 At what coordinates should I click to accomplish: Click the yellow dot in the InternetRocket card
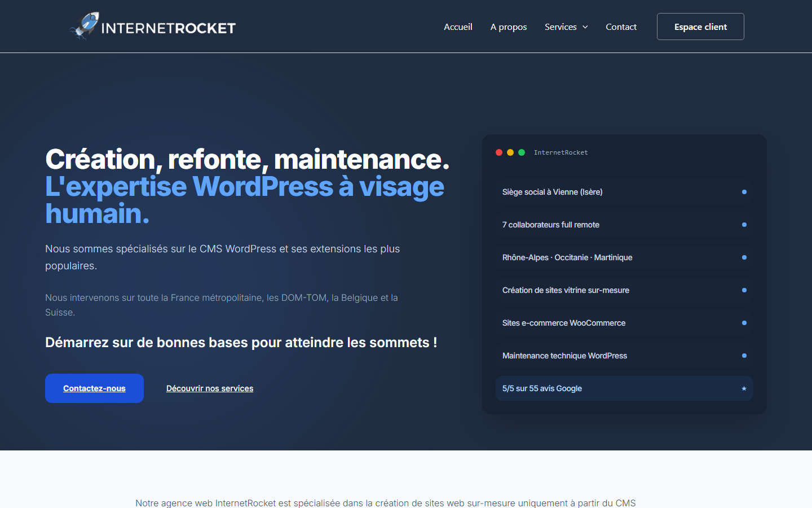[x=510, y=152]
